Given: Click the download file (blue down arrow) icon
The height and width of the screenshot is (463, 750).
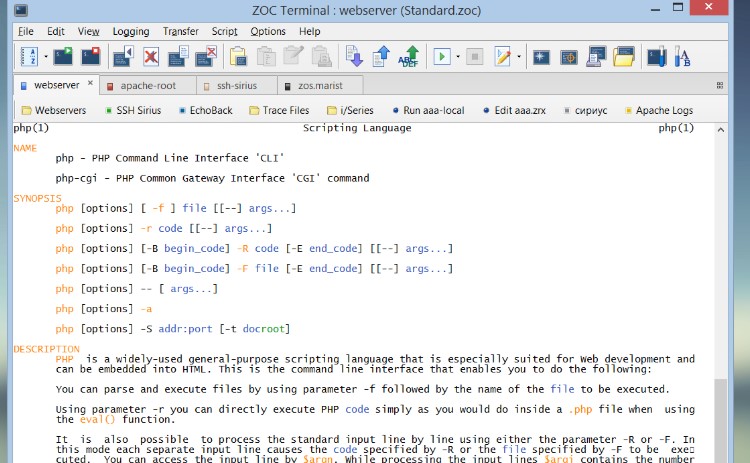Looking at the screenshot, I should point(354,56).
